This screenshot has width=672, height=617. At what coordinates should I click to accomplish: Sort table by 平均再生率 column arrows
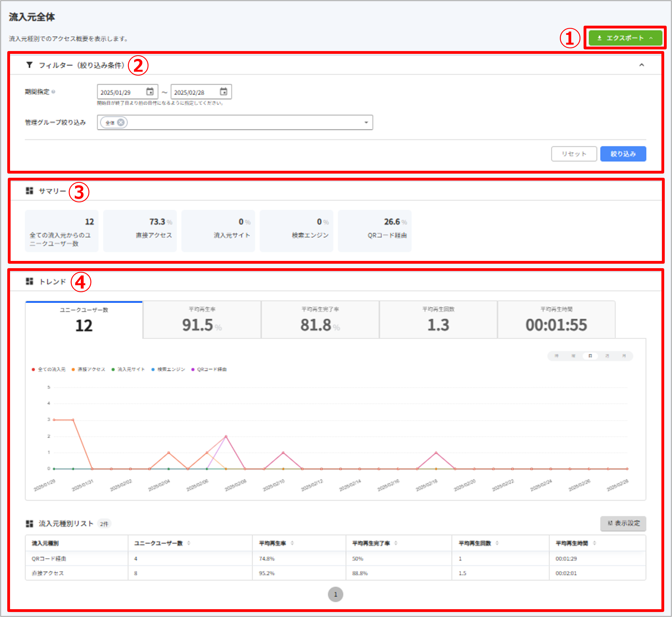tap(292, 543)
